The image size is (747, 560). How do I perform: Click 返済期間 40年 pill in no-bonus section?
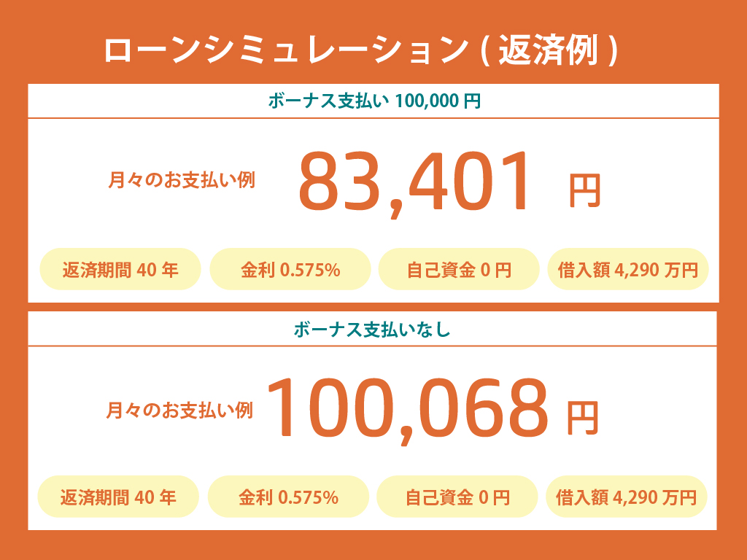pyautogui.click(x=118, y=497)
